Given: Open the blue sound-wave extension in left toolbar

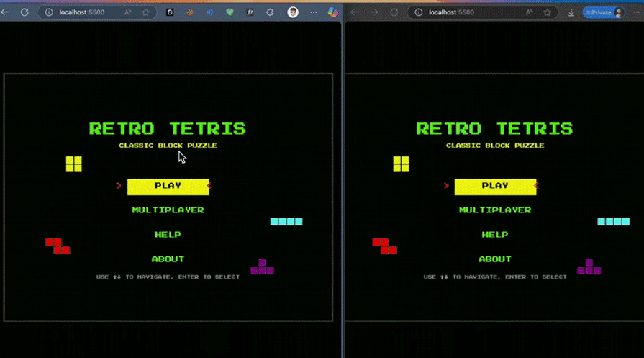Looking at the screenshot, I should coord(210,12).
